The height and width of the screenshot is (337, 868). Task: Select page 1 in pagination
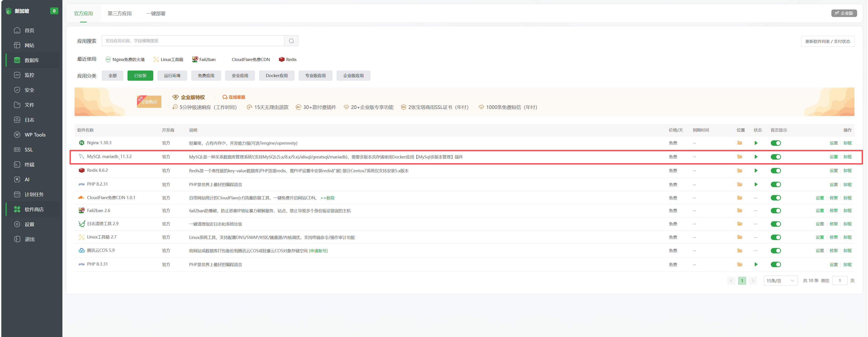742,281
